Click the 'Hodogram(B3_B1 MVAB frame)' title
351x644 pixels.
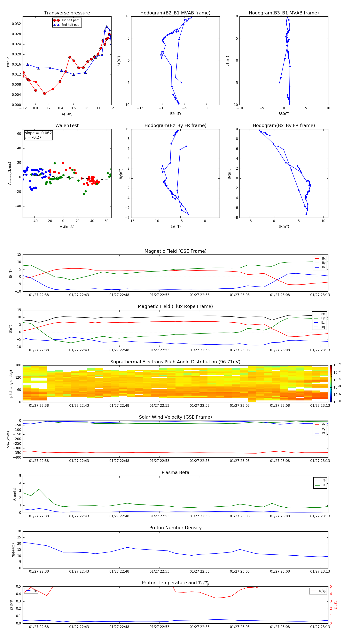coord(284,13)
